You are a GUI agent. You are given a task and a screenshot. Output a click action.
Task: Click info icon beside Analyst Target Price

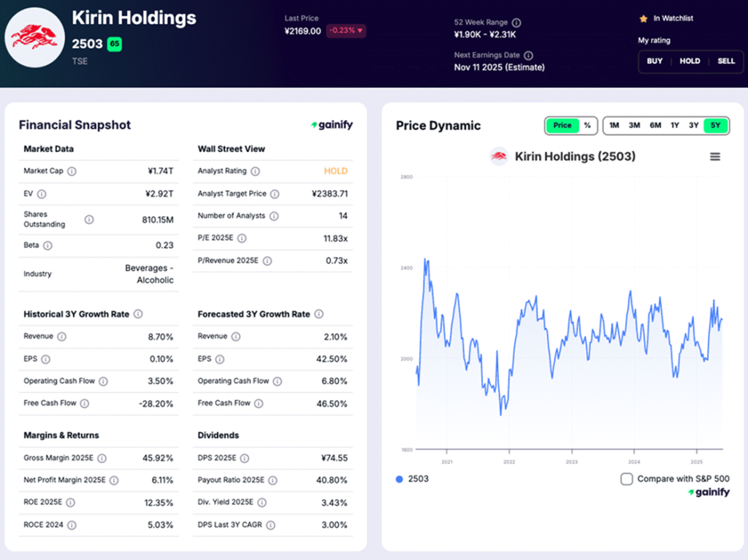[274, 194]
